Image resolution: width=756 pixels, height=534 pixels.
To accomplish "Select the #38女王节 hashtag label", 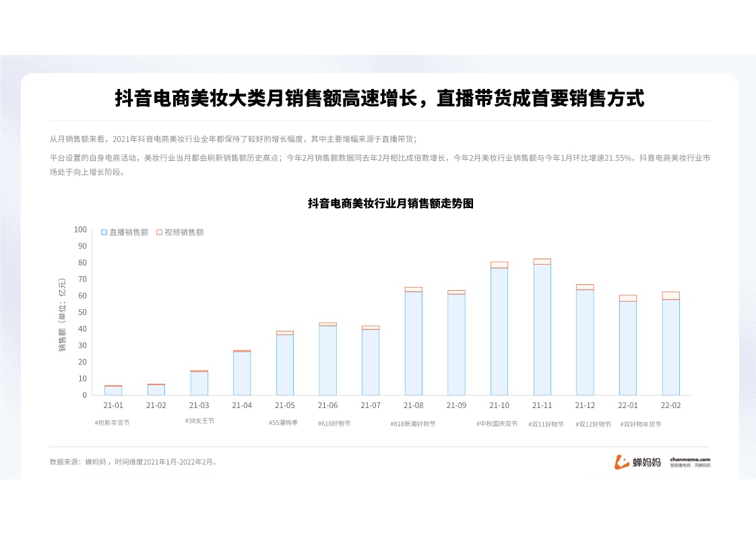I will (x=199, y=421).
